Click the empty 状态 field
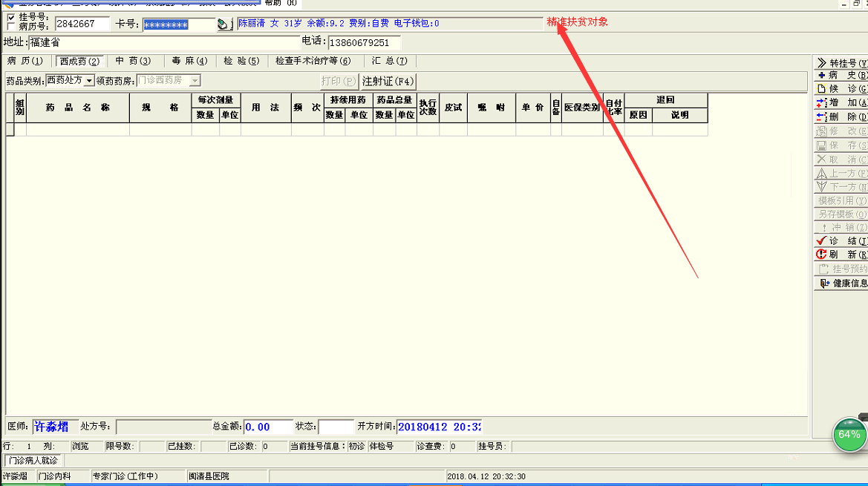Image resolution: width=868 pixels, height=486 pixels. (x=336, y=427)
